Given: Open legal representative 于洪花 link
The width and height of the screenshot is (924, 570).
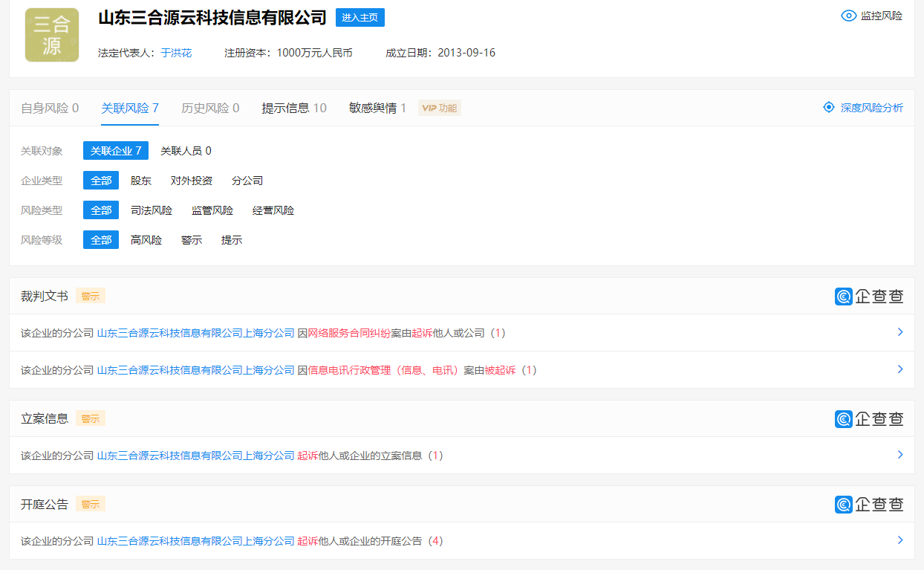Looking at the screenshot, I should [176, 53].
